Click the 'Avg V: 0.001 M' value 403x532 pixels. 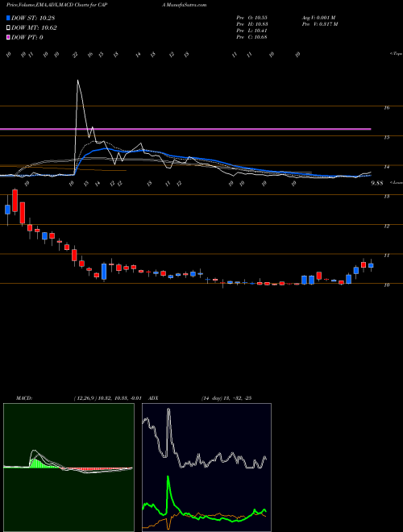[318, 18]
